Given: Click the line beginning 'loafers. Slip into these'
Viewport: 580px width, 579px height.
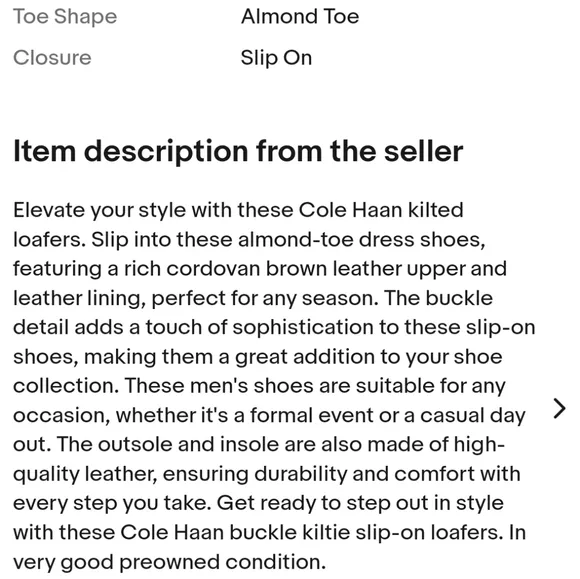Looking at the screenshot, I should [x=249, y=239].
